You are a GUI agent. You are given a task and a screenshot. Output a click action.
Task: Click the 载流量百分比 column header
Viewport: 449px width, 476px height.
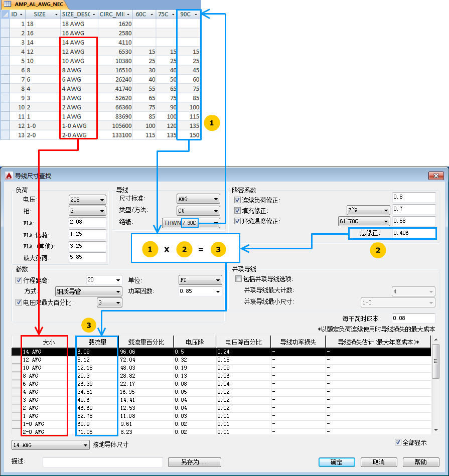pos(146,342)
